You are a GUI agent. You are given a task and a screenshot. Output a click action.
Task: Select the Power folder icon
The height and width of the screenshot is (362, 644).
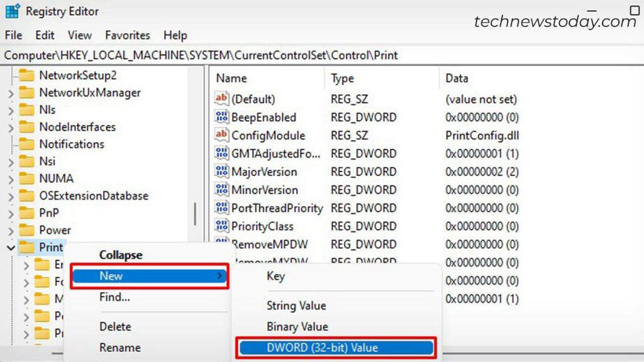pyautogui.click(x=26, y=230)
